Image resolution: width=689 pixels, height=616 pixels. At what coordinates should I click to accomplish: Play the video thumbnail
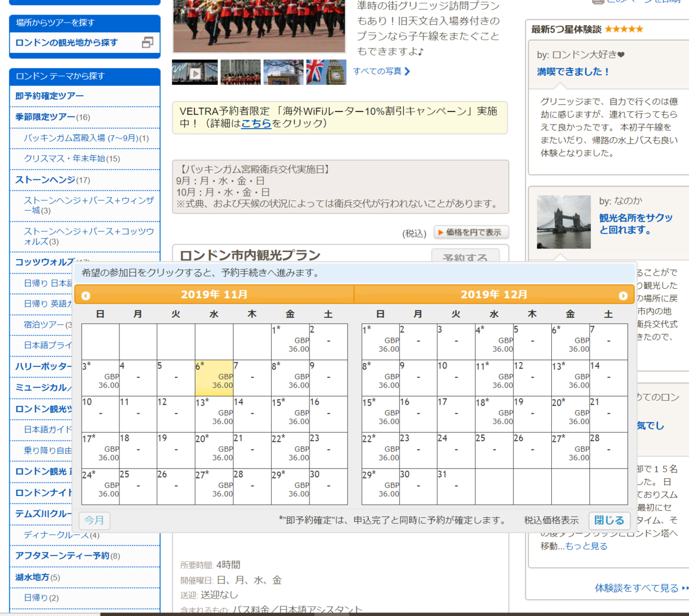[x=195, y=72]
